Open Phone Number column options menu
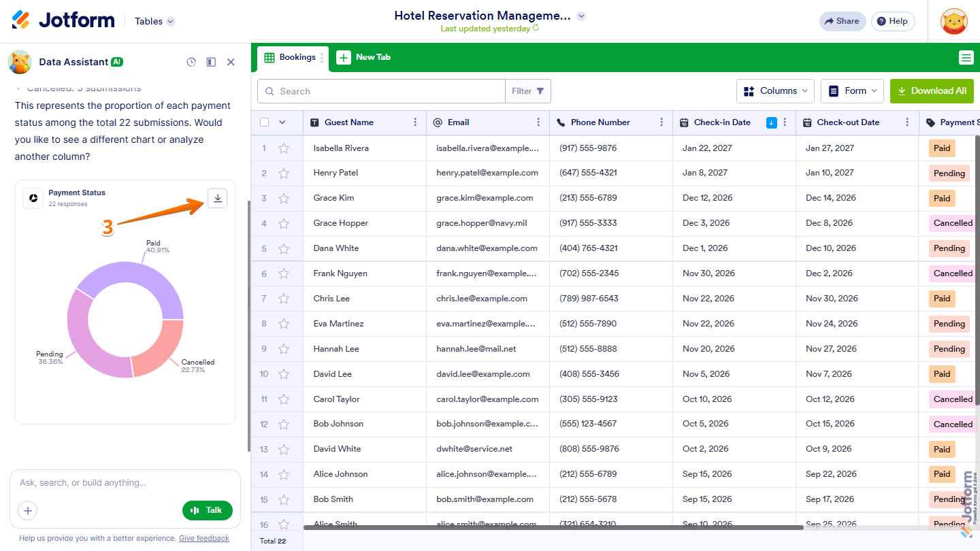Screen dimensions: 980x551 (661, 122)
